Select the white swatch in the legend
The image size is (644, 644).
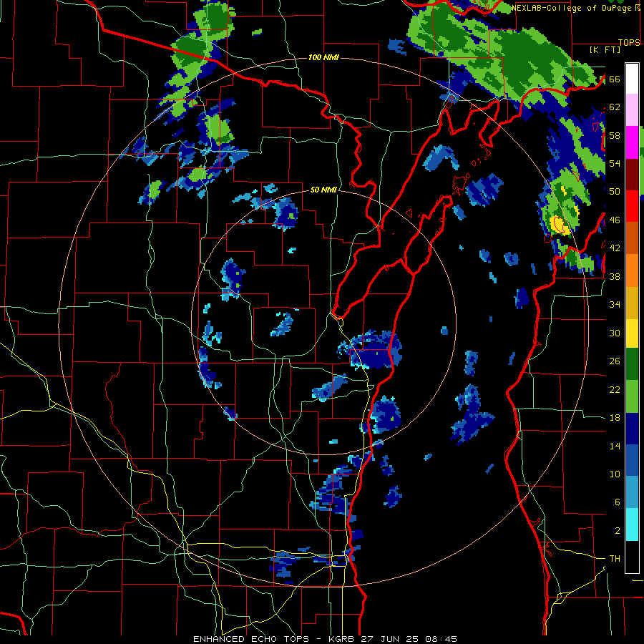coord(632,79)
